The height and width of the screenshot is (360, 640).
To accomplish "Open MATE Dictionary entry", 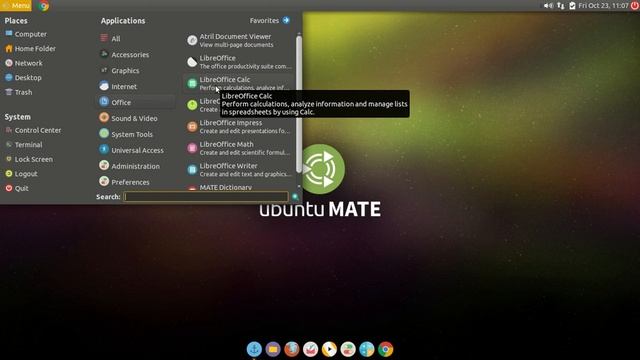I will pos(239,187).
